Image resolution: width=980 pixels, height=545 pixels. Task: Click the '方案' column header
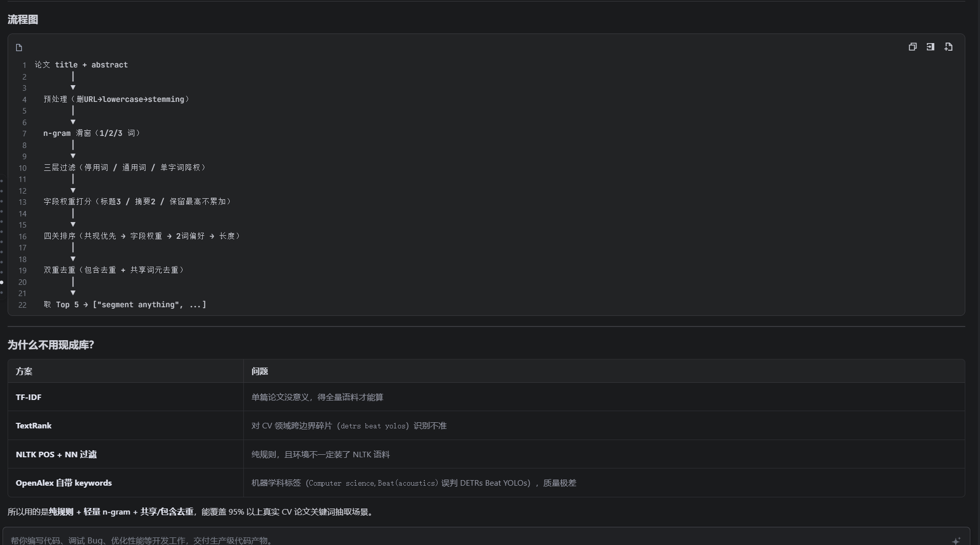point(126,371)
